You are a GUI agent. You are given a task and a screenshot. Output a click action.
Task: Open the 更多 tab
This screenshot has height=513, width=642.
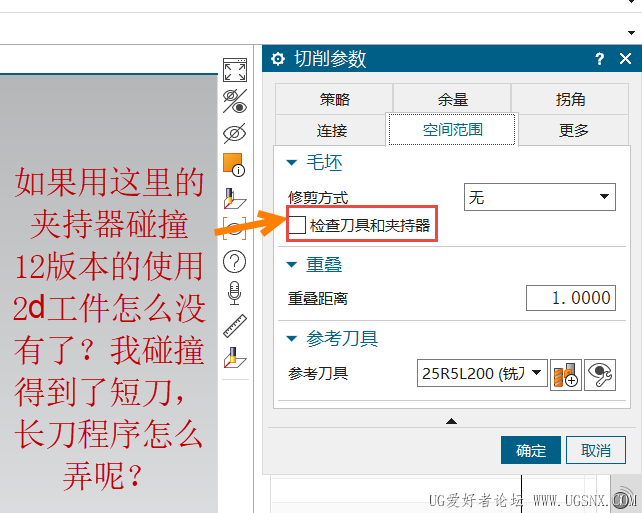click(574, 130)
